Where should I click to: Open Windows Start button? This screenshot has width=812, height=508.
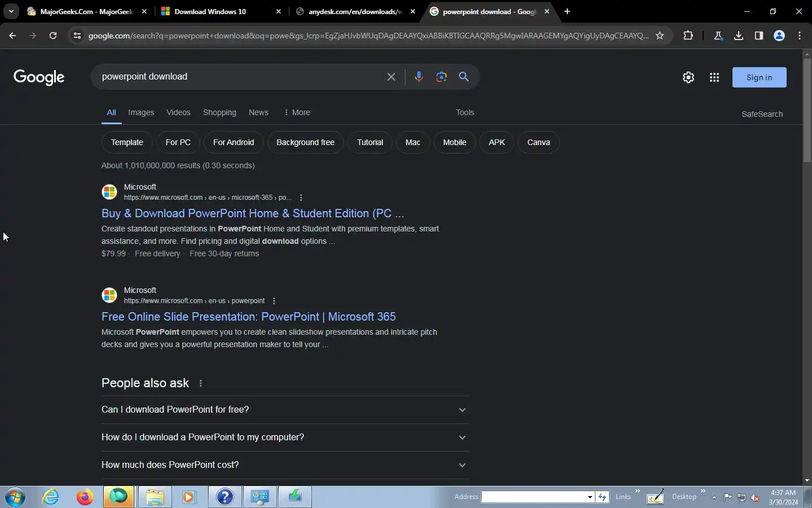tap(15, 497)
